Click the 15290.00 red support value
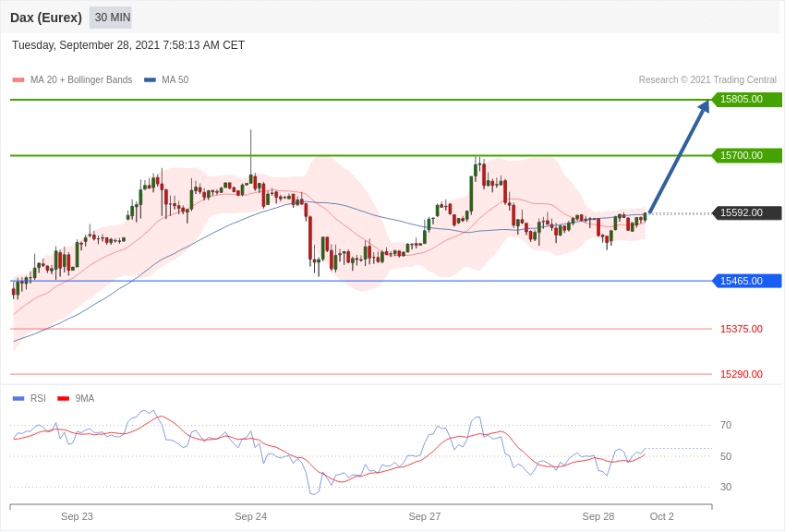This screenshot has height=532, width=785. (742, 374)
